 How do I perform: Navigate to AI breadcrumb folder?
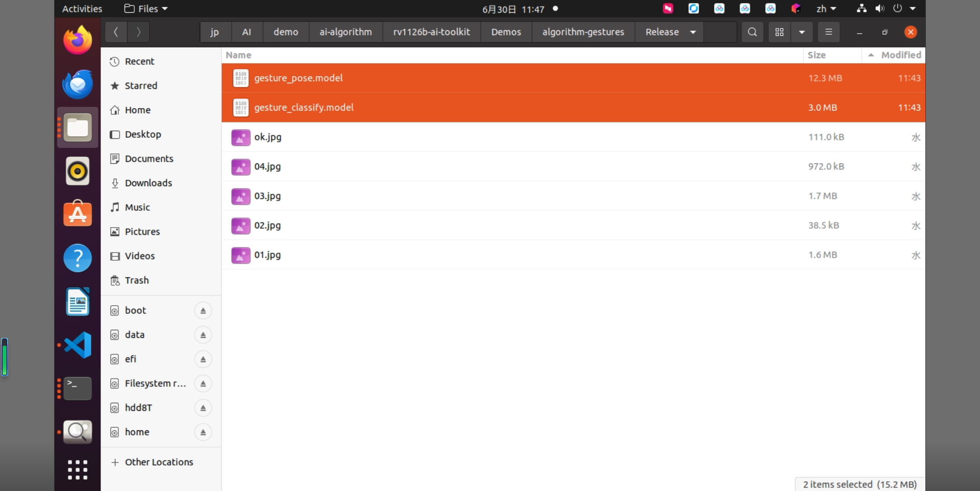(247, 32)
